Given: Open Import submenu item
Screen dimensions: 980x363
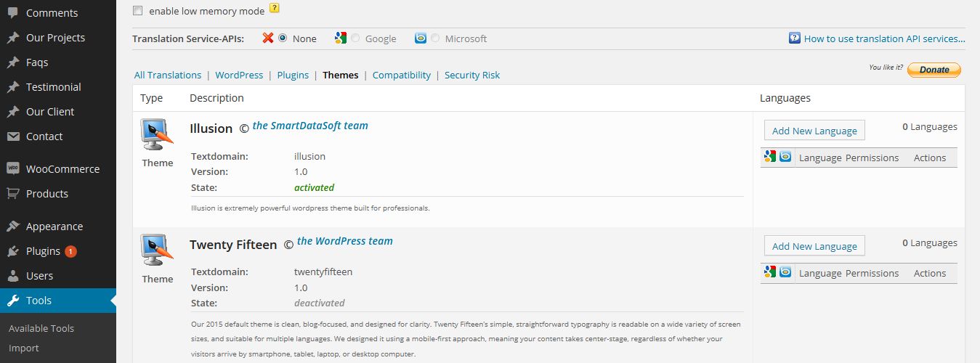Looking at the screenshot, I should [24, 348].
